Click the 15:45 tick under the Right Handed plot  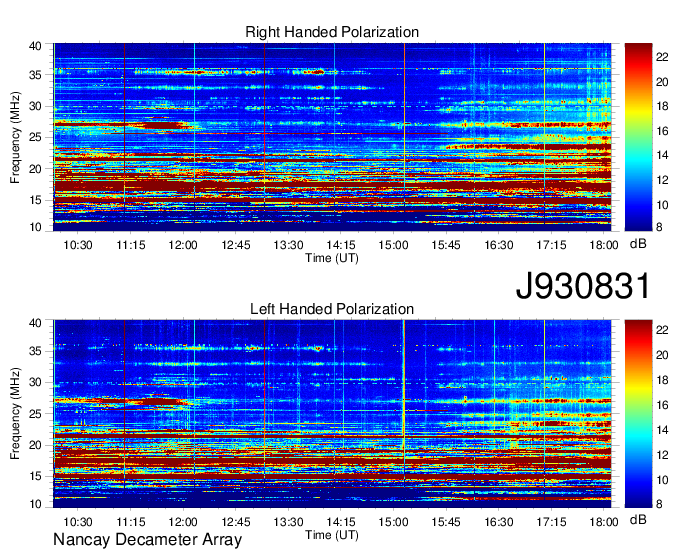pos(446,245)
